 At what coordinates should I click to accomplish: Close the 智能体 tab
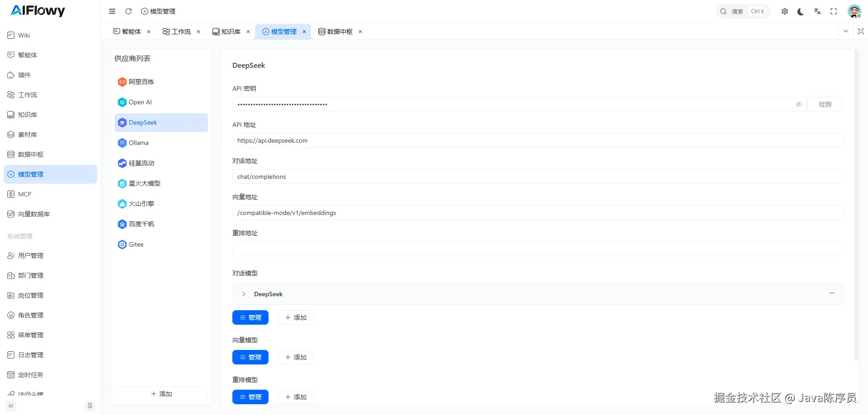point(149,32)
